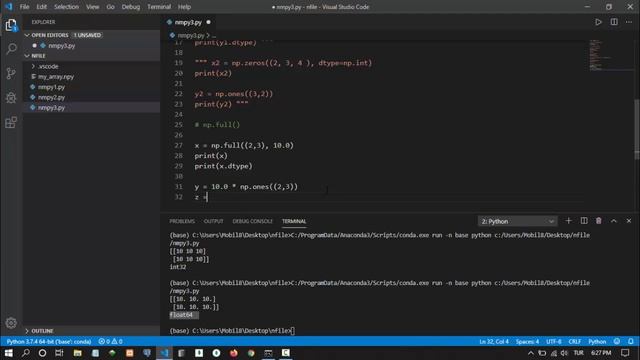This screenshot has height=360, width=640.
Task: Click the editor vertical scrollbar
Action: [637, 129]
